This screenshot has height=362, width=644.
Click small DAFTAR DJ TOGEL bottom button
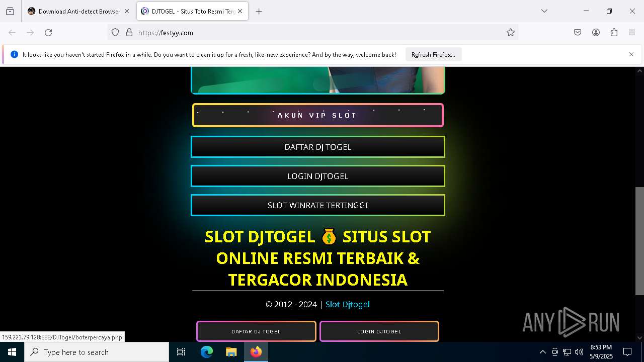256,331
